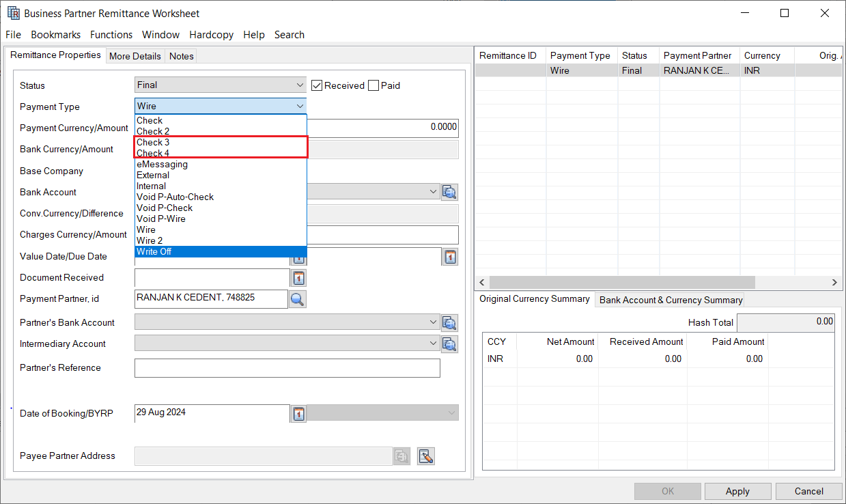Switch to the More Details tab
This screenshot has width=846, height=504.
click(135, 56)
